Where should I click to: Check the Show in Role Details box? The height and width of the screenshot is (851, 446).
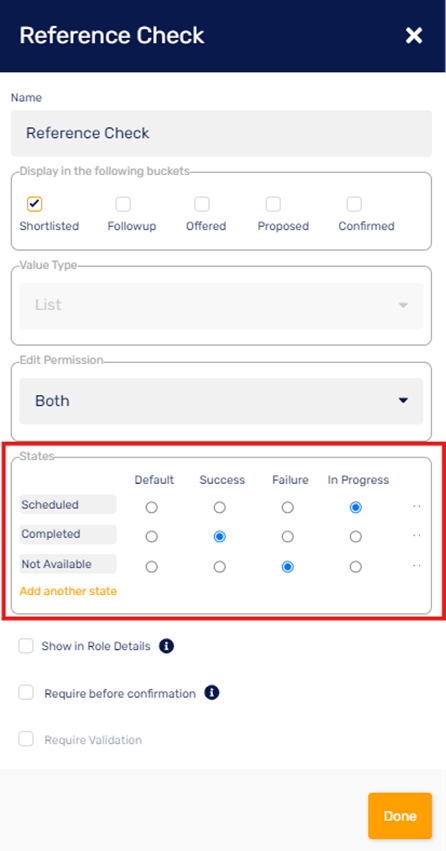point(26,646)
